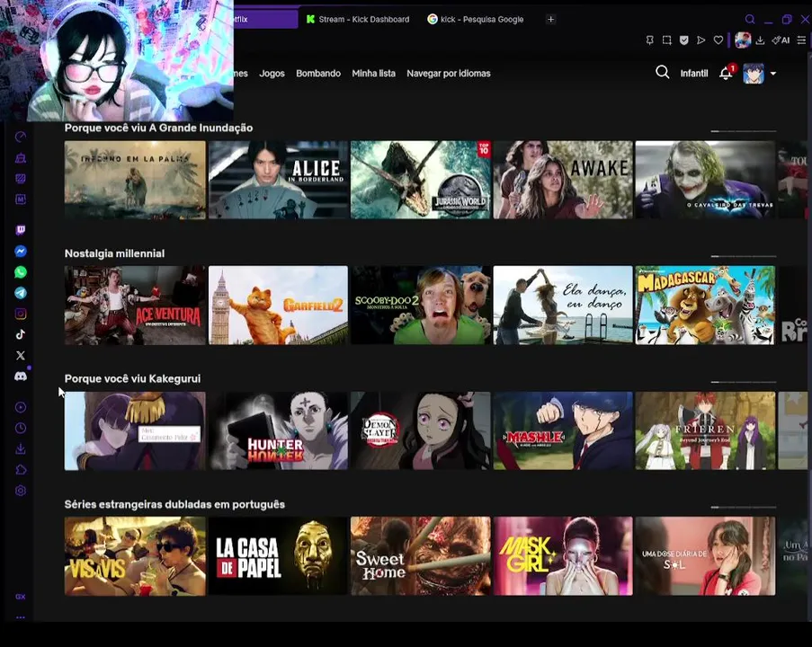Open X (Twitter) in the sidebar
Screen dimensions: 812x647
coord(20,356)
